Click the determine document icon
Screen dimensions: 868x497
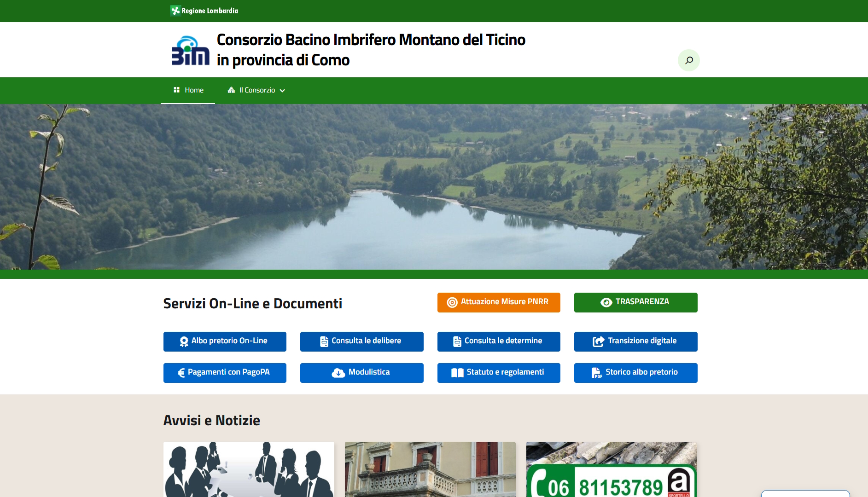click(457, 341)
